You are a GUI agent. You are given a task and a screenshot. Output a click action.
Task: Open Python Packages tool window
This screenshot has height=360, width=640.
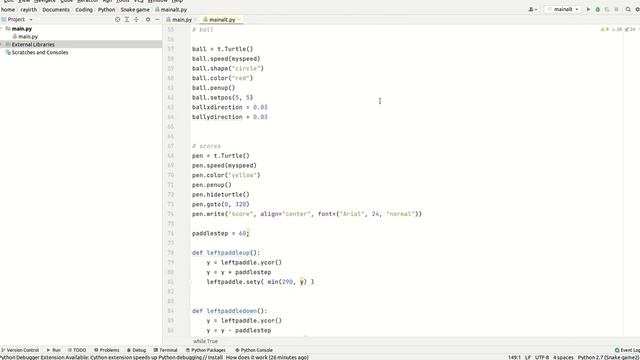[205, 350]
